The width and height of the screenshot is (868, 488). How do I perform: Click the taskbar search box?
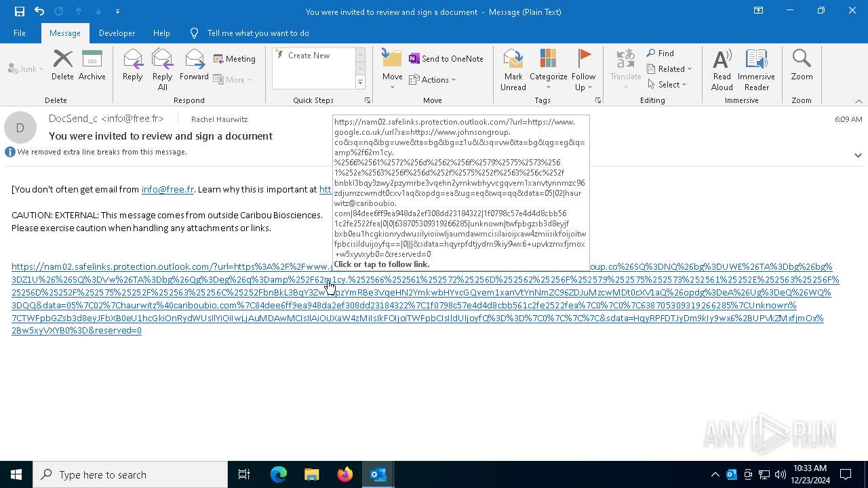[x=130, y=474]
